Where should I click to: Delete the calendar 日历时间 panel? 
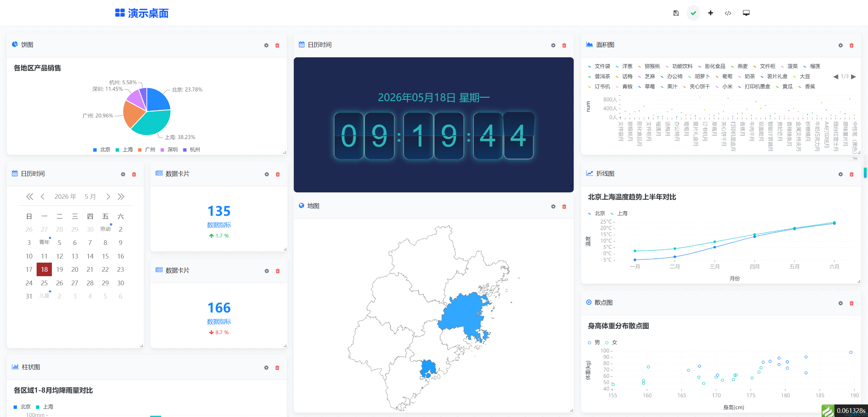[134, 174]
